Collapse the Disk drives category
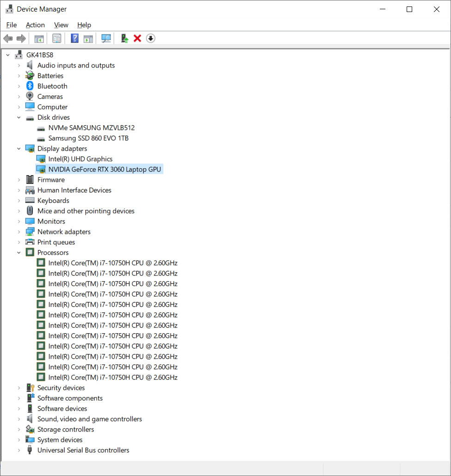Image resolution: width=451 pixels, height=476 pixels. (19, 117)
